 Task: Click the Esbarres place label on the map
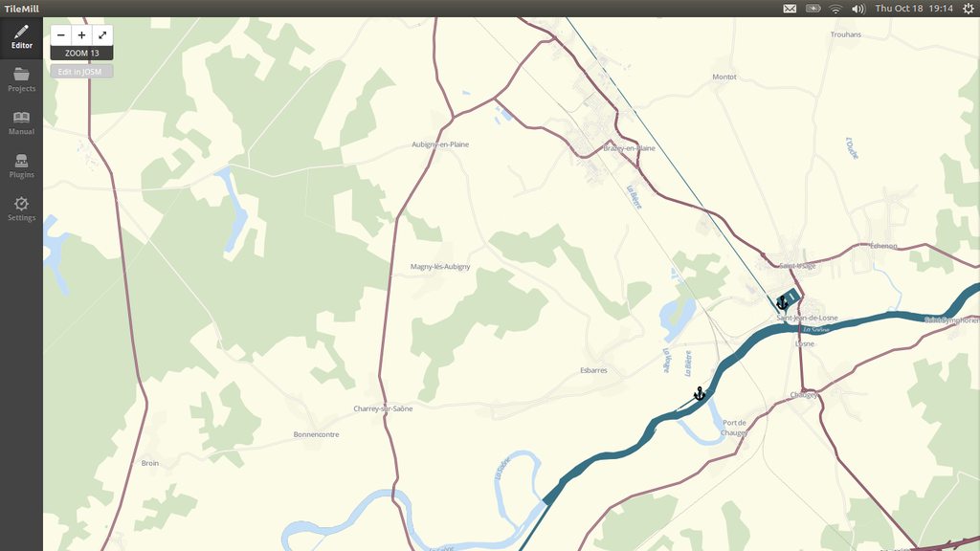click(x=593, y=370)
